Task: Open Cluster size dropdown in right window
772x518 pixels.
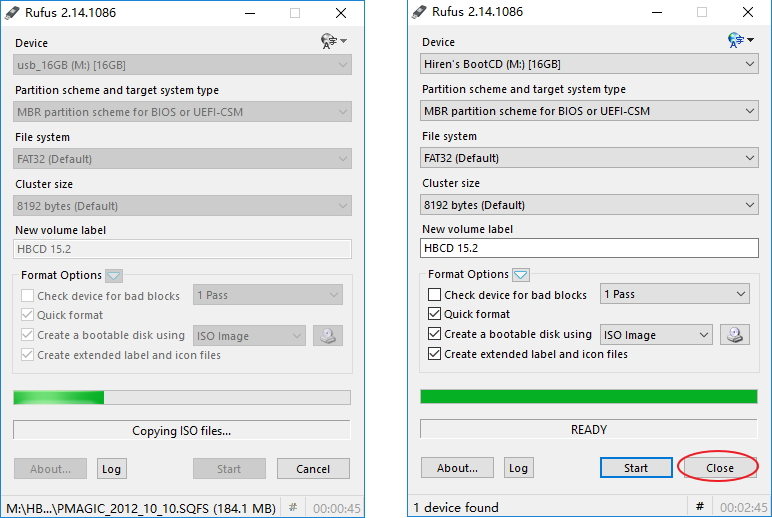Action: coord(589,205)
